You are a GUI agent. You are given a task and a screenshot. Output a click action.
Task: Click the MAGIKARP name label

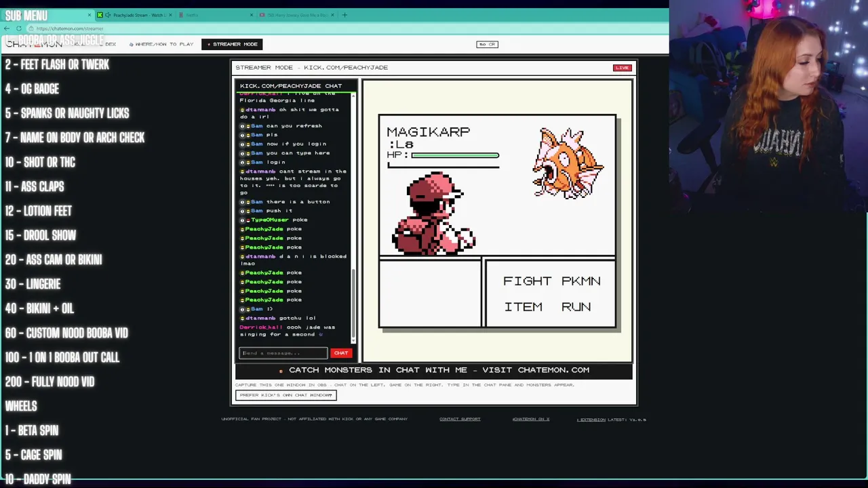[428, 132]
